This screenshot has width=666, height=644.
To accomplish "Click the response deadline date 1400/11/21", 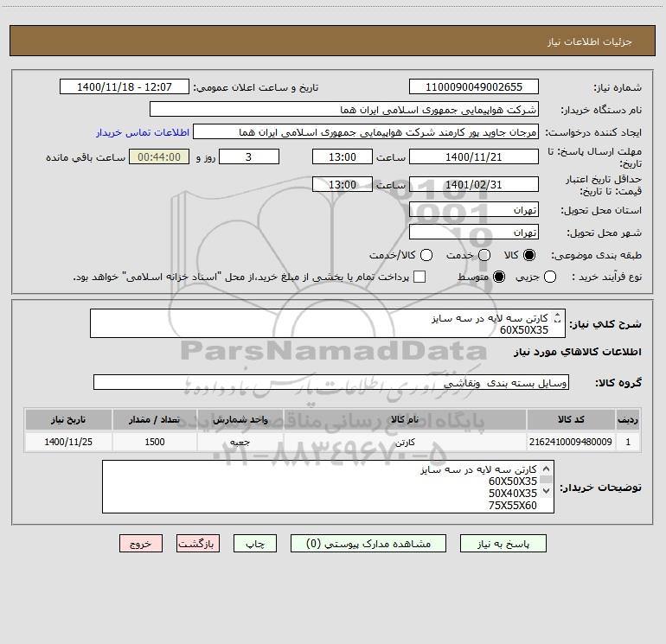I will click(474, 156).
